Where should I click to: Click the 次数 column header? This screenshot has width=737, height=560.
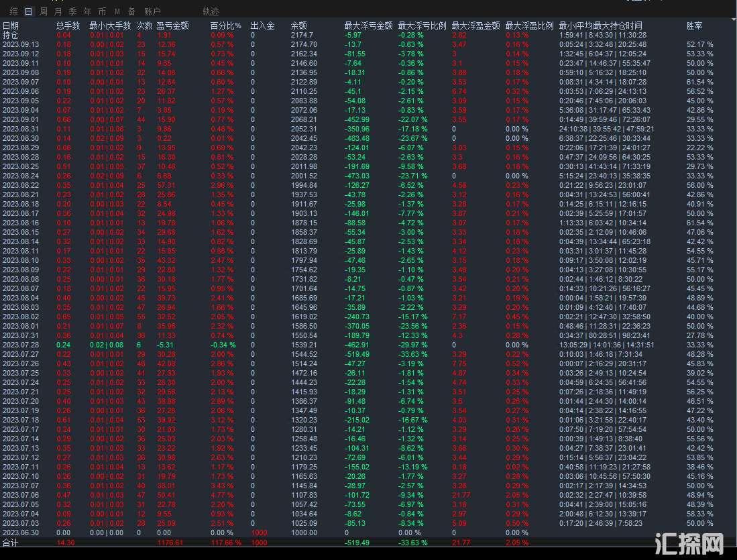[144, 25]
